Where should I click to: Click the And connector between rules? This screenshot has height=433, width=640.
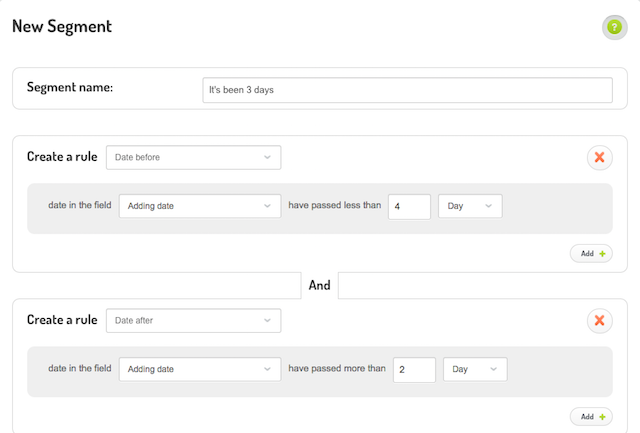pos(320,285)
